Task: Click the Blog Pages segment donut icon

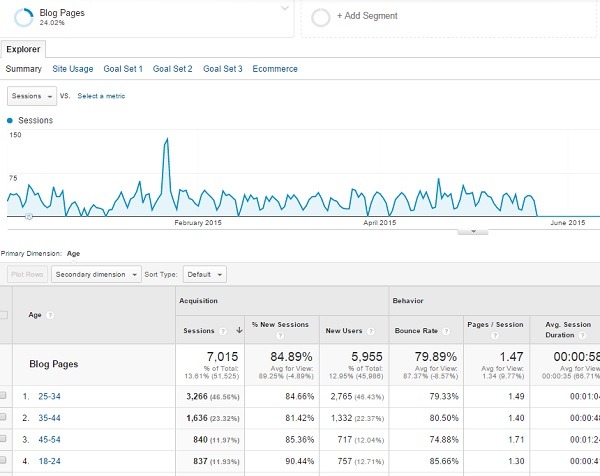Action: pyautogui.click(x=24, y=18)
